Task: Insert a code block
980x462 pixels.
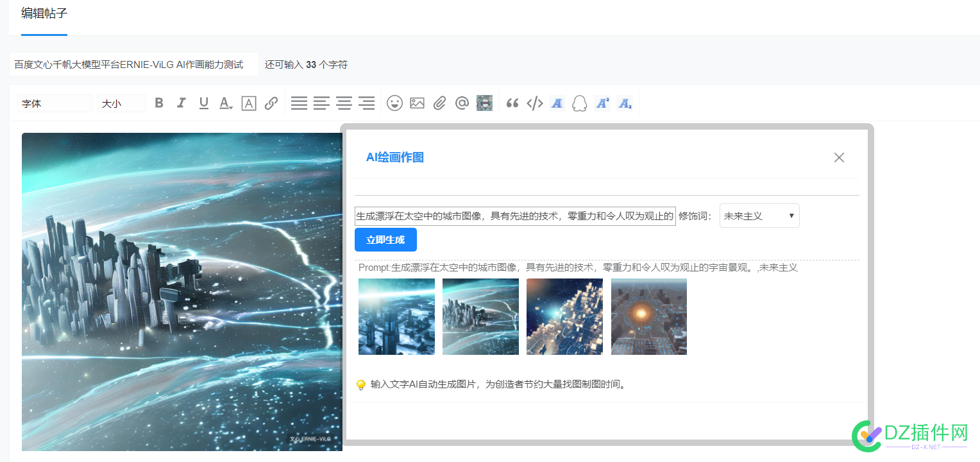Action: (x=535, y=103)
